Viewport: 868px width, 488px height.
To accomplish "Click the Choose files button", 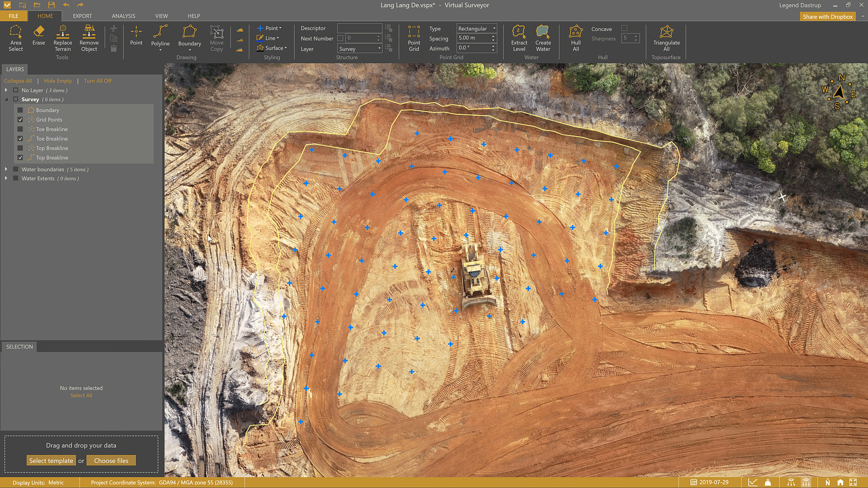I will tap(111, 461).
